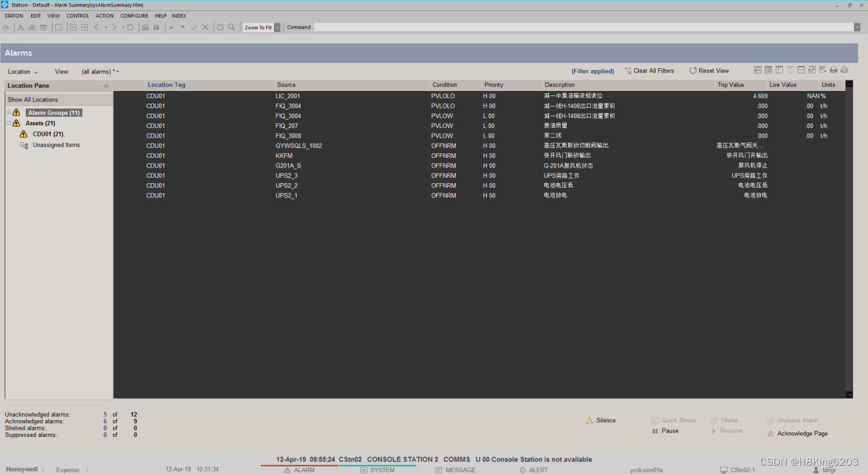The width and height of the screenshot is (868, 474).
Task: Select the LIC_2001 alarm source
Action: coord(288,96)
